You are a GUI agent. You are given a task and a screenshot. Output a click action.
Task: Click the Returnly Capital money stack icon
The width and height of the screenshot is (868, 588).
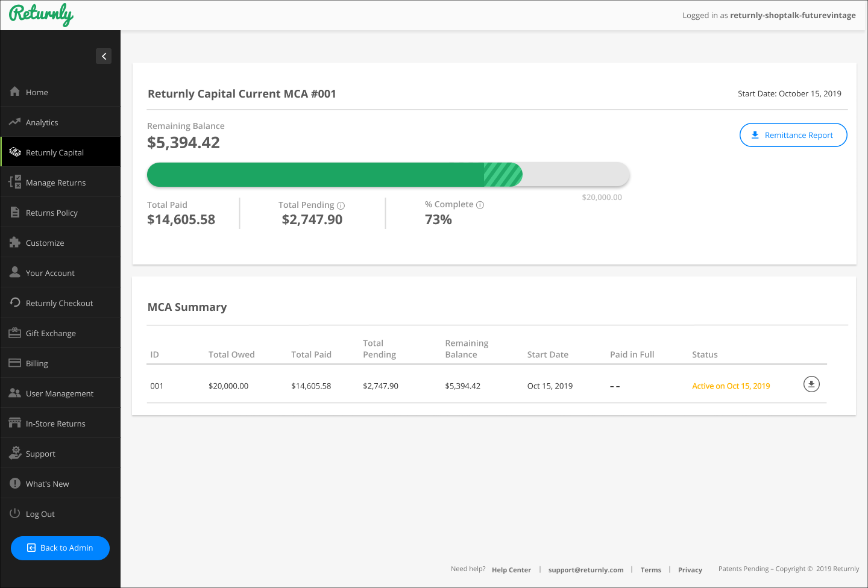(x=15, y=152)
